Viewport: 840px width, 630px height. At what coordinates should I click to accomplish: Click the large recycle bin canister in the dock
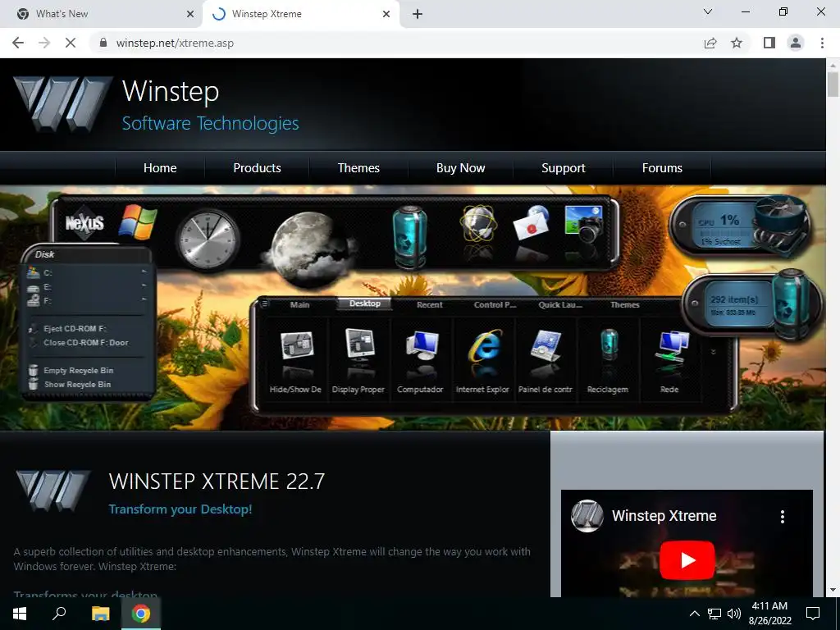410,235
